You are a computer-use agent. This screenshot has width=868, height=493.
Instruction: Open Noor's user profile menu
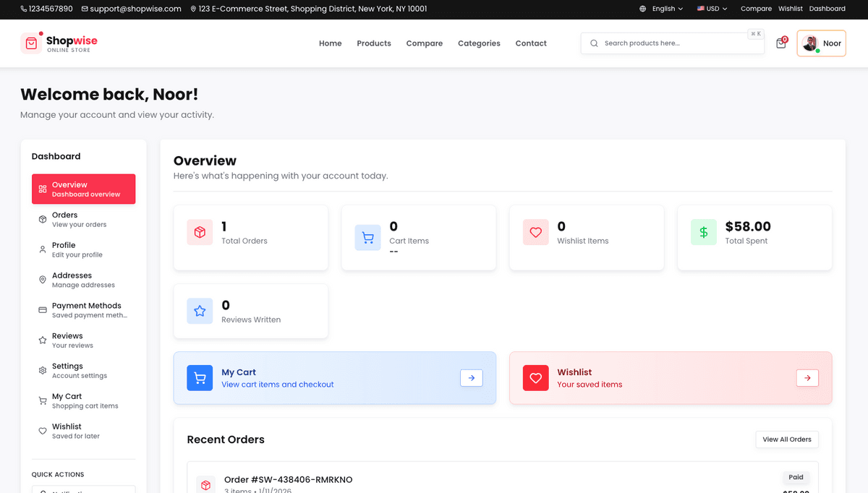coord(821,43)
